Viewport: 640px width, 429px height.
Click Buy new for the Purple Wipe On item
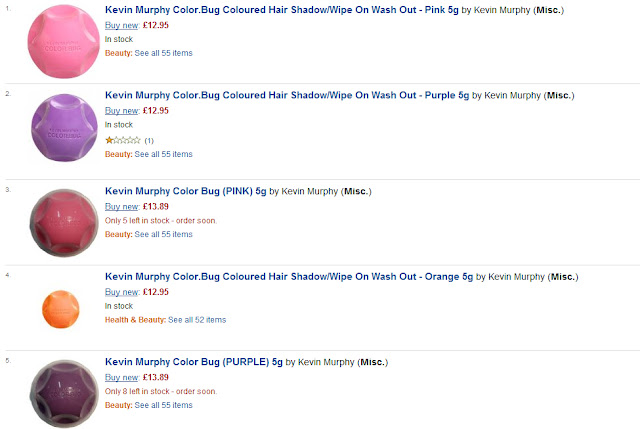(x=122, y=111)
